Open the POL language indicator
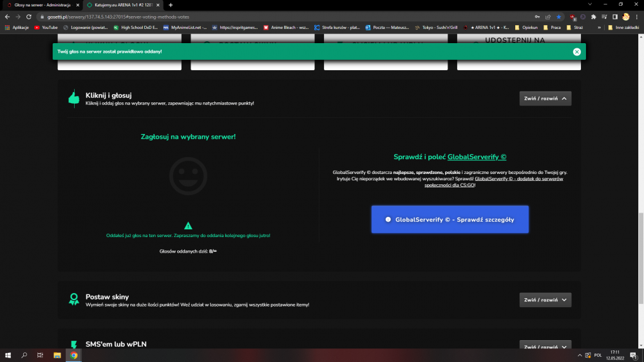Viewport: 644px width, 362px height. coord(598,355)
